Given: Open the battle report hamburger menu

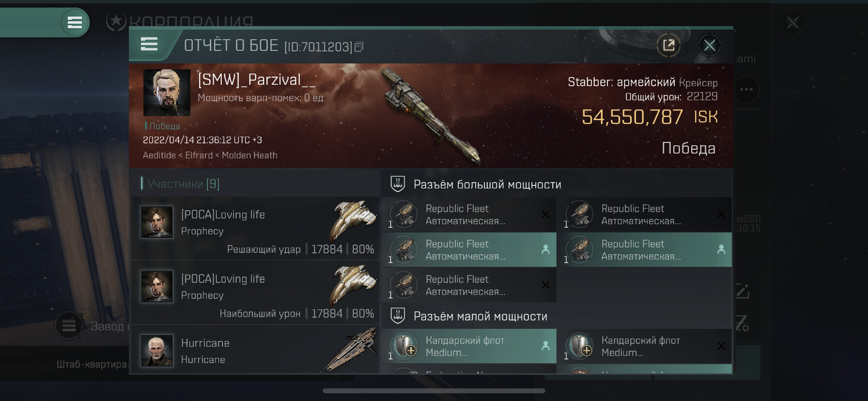Looking at the screenshot, I should [x=149, y=44].
